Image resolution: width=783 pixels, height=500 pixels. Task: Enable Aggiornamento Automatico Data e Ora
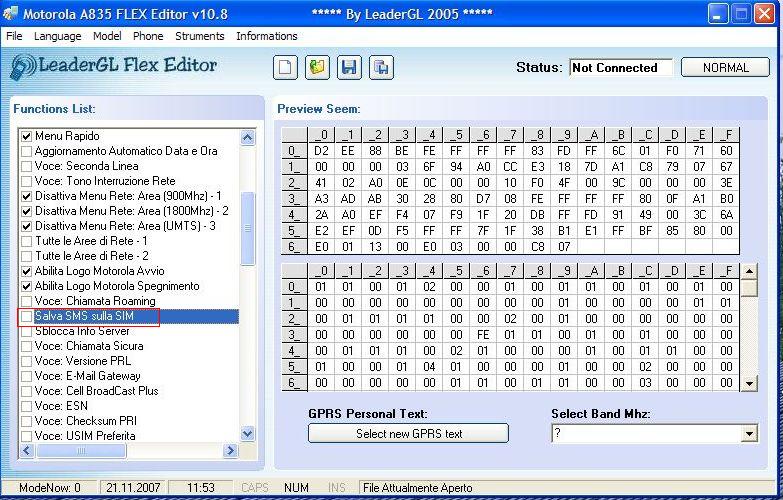click(x=26, y=151)
